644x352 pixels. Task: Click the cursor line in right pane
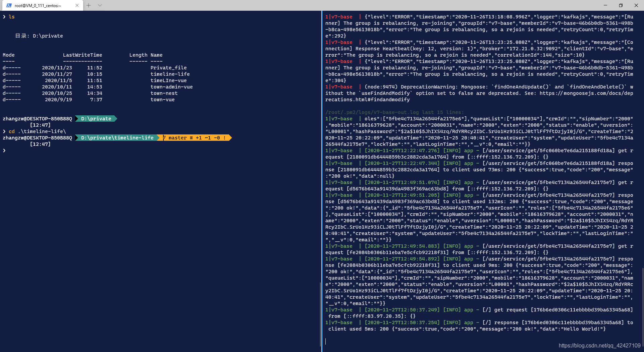click(x=326, y=341)
